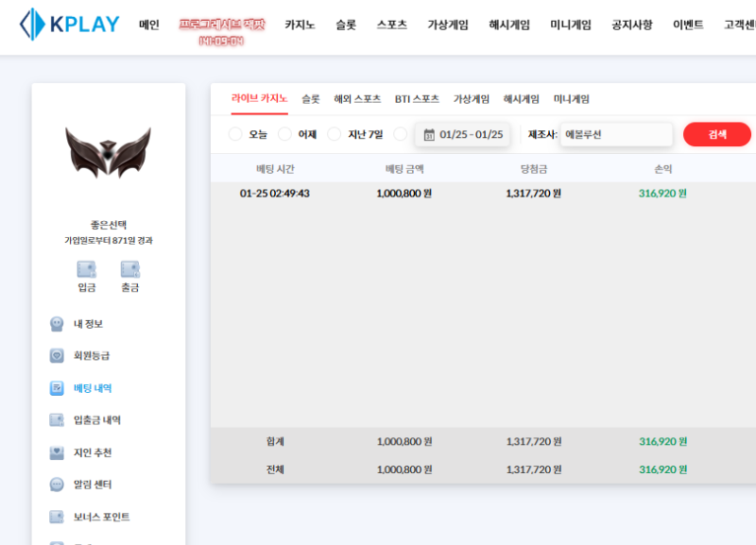Viewport: 756px width, 545px height.
Task: Open 공지사항 in the top navigation
Action: coord(631,26)
